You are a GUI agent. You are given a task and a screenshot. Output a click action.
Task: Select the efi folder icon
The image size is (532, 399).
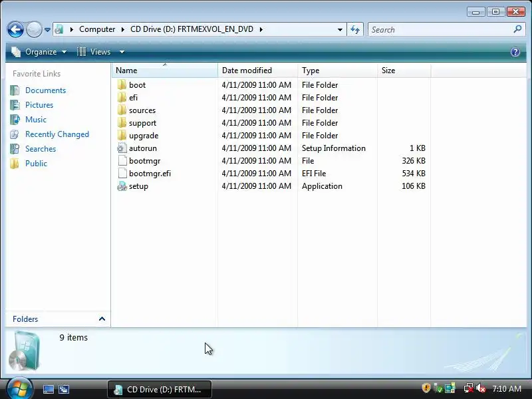(x=122, y=98)
